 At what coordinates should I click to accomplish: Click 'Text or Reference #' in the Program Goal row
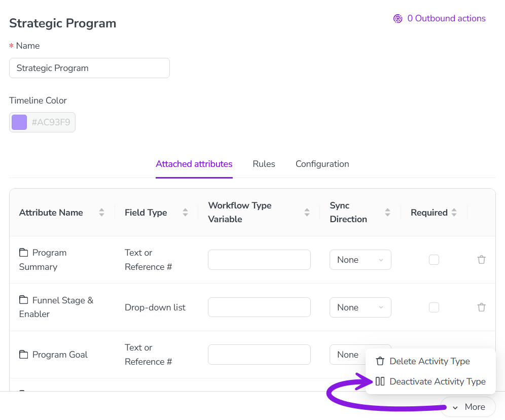[x=149, y=355]
